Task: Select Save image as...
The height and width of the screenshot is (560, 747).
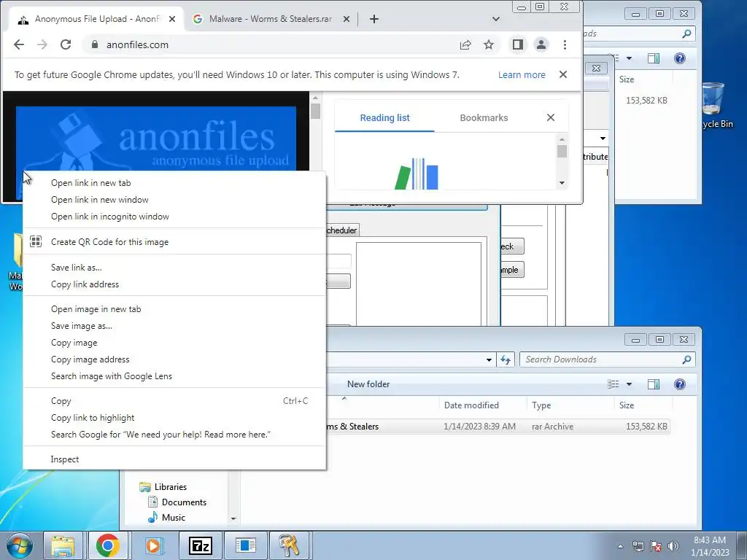Action: click(x=174, y=326)
